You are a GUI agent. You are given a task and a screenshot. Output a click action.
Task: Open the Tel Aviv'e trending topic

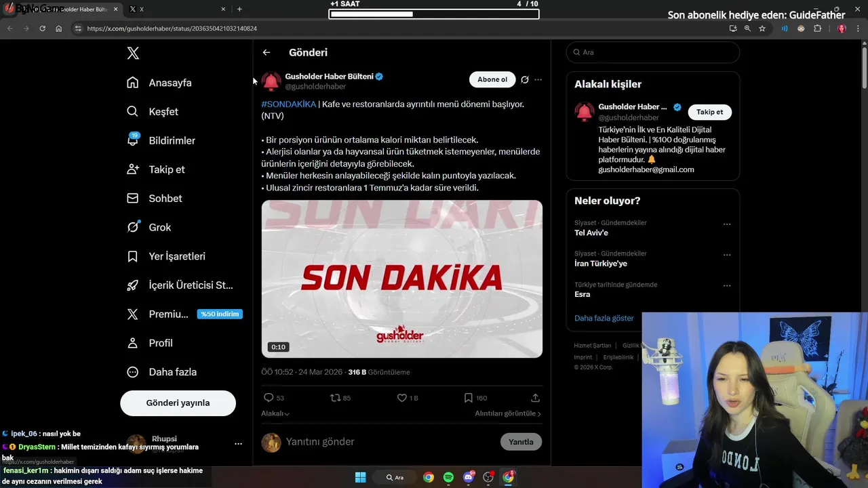tap(591, 233)
